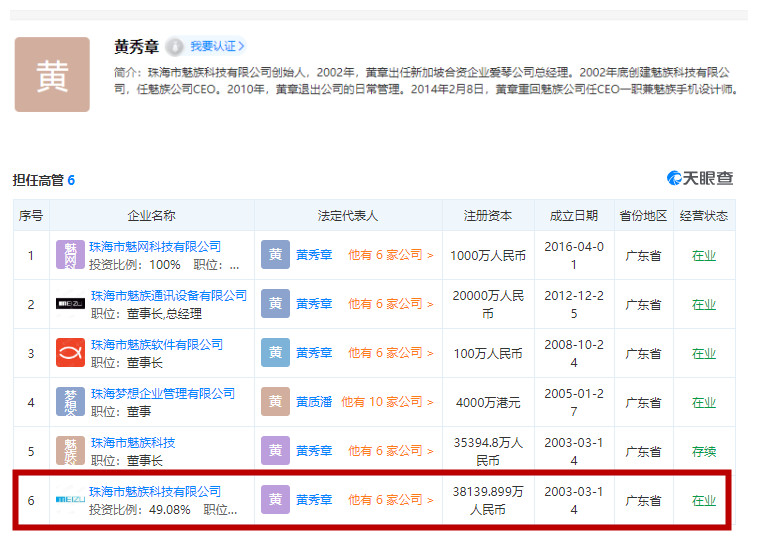The image size is (758, 551).
Task: Click 在业 status in row 6
Action: (704, 501)
